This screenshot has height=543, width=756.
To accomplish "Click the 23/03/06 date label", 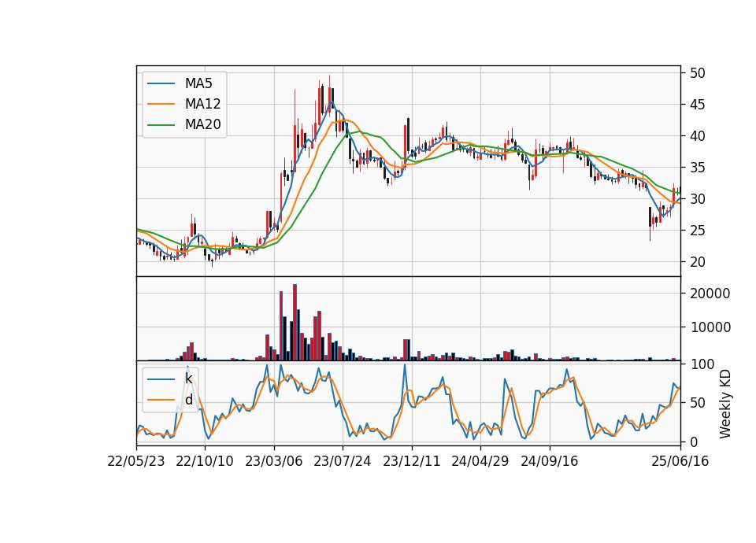I will pos(274,461).
